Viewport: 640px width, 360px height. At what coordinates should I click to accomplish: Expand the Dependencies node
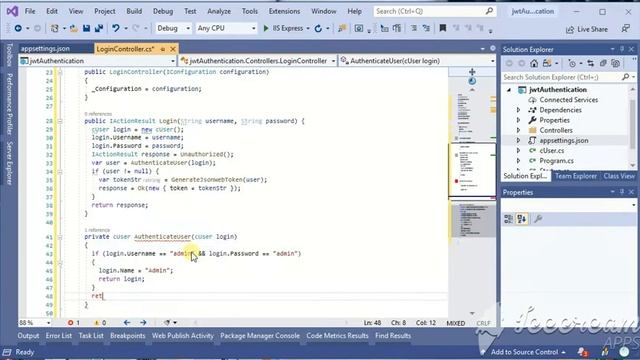(518, 110)
